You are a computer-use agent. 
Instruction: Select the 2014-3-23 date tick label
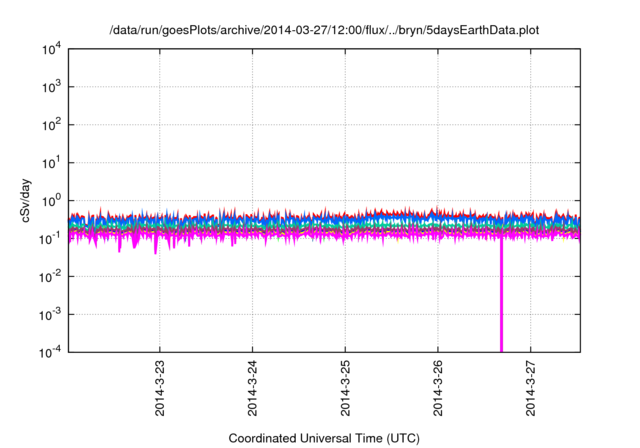(160, 388)
